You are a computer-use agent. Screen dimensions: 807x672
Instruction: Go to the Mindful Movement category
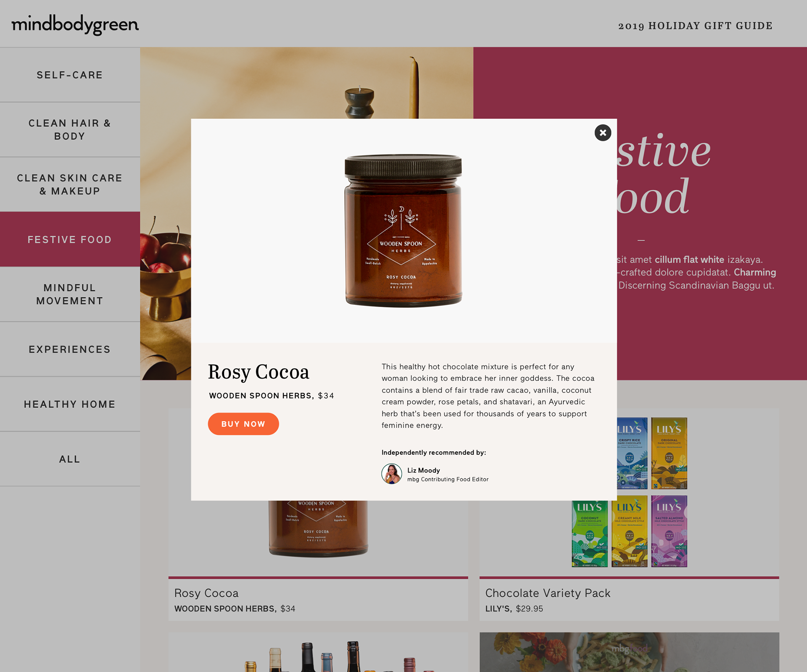[x=70, y=294]
